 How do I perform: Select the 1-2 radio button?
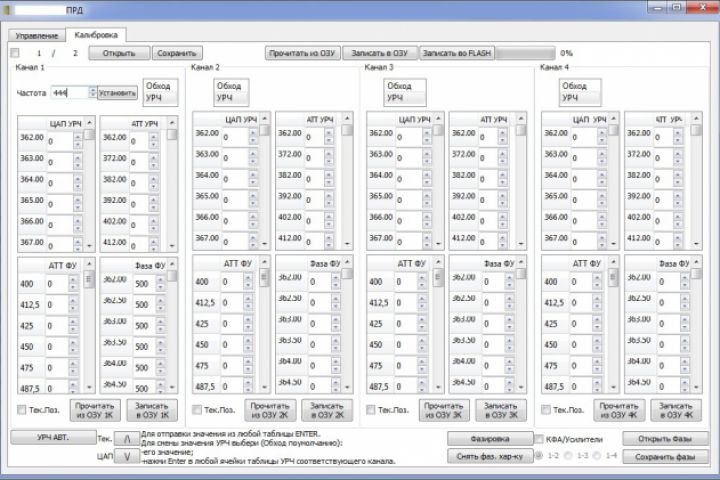[x=539, y=456]
